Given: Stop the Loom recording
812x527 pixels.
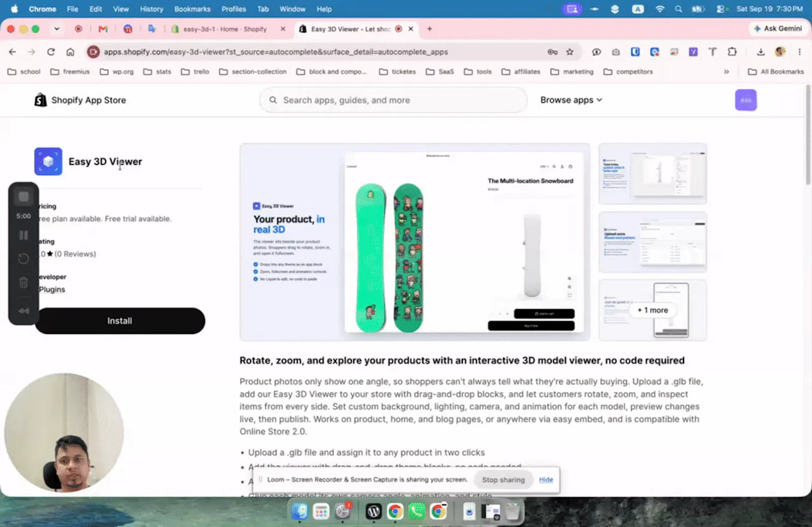Looking at the screenshot, I should tap(23, 197).
